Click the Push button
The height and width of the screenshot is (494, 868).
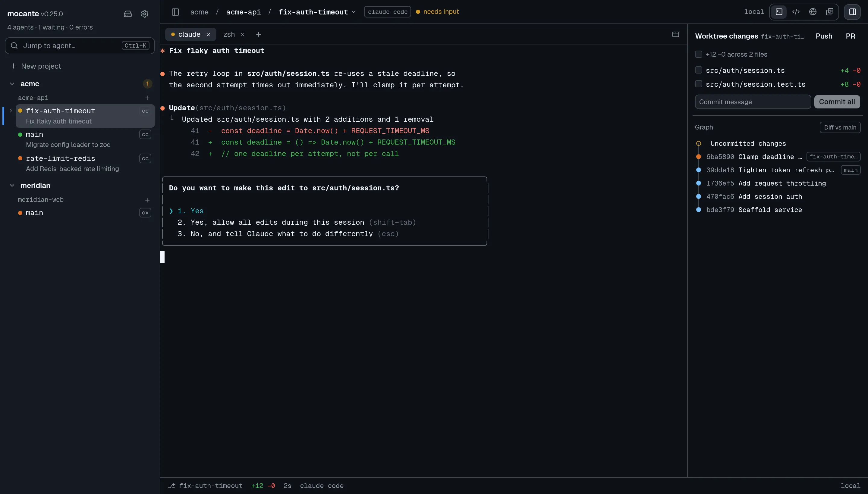coord(823,36)
